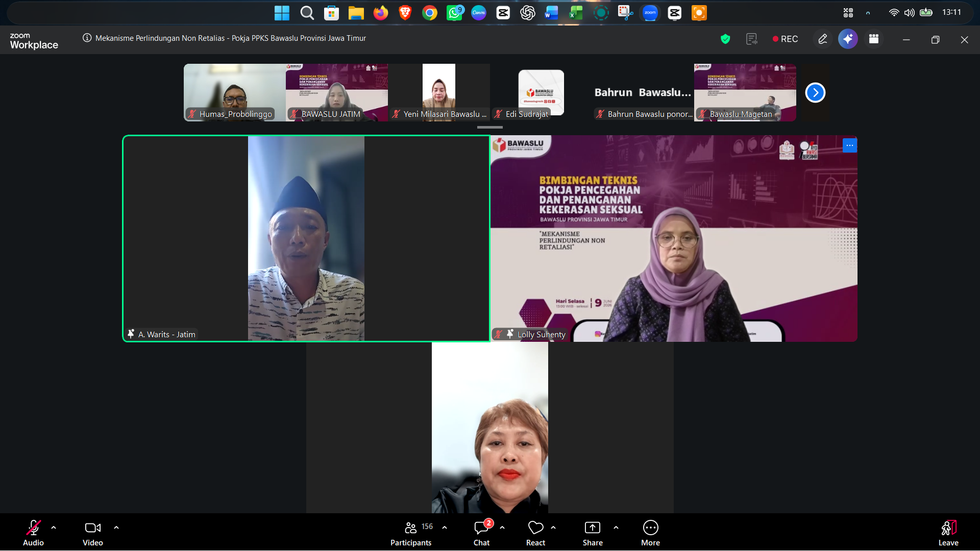Open Canva from the taskbar
Viewport: 980px width, 551px height.
point(478,13)
